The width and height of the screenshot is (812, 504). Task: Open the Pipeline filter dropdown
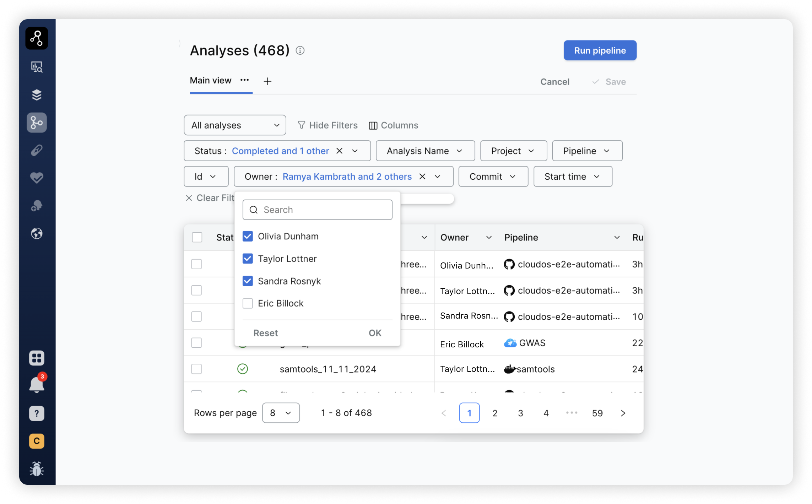tap(587, 151)
